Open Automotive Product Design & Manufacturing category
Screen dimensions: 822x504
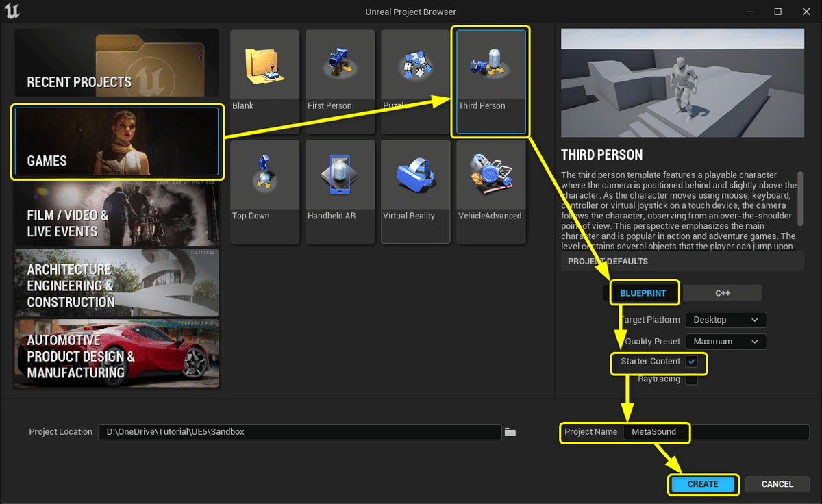tap(116, 353)
